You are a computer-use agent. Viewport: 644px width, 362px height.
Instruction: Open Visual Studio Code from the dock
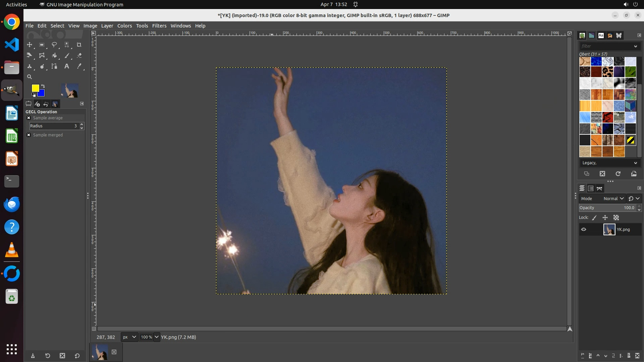point(12,45)
